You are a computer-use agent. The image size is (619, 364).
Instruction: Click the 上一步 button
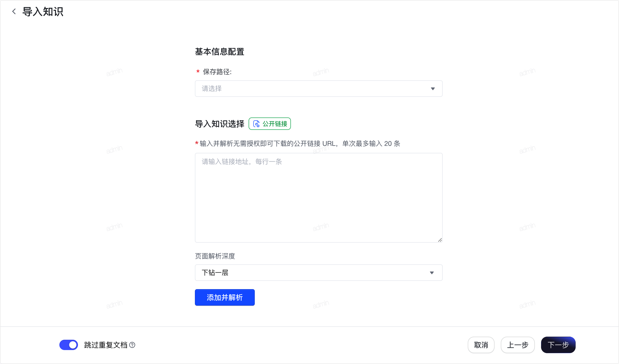click(x=518, y=345)
